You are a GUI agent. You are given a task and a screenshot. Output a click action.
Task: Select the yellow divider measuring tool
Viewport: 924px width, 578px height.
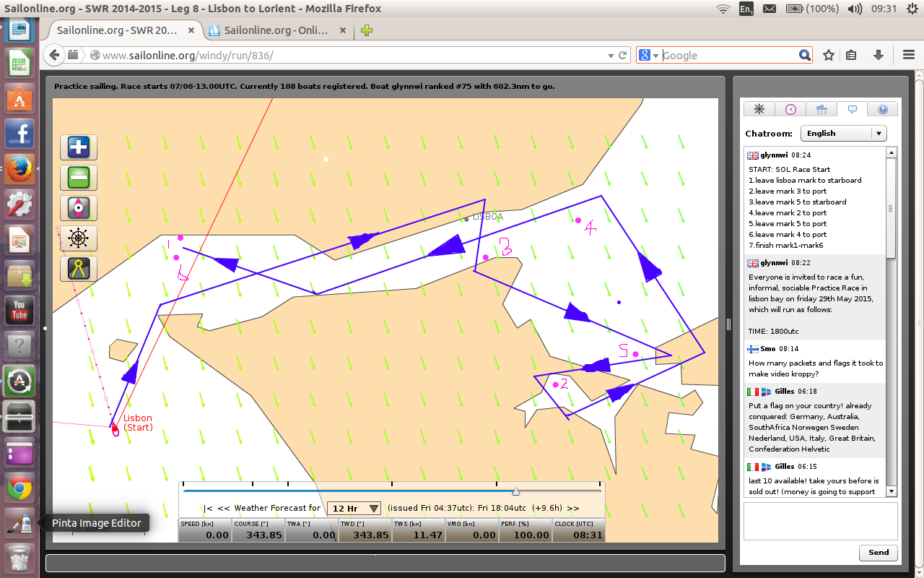click(x=78, y=269)
